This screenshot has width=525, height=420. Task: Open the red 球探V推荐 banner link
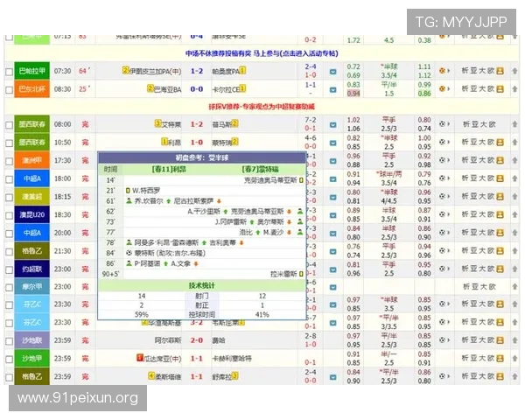[262, 107]
